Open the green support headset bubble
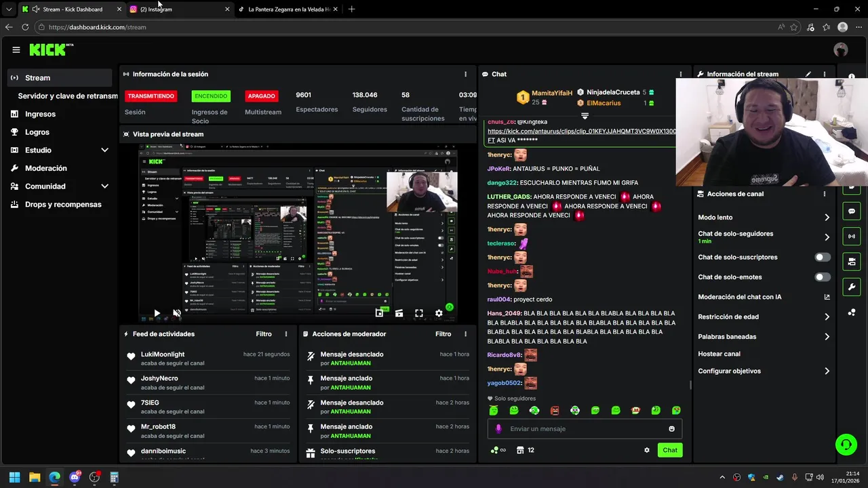The height and width of the screenshot is (488, 868). click(x=846, y=445)
